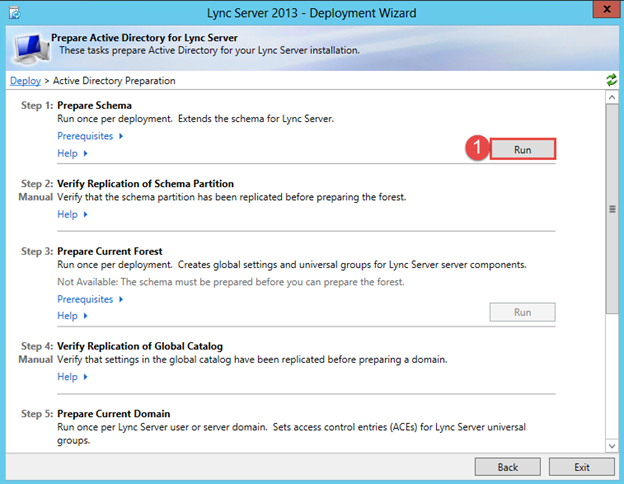This screenshot has width=624, height=484.
Task: Click the 'Prepare Schema' step title
Action: tap(94, 105)
